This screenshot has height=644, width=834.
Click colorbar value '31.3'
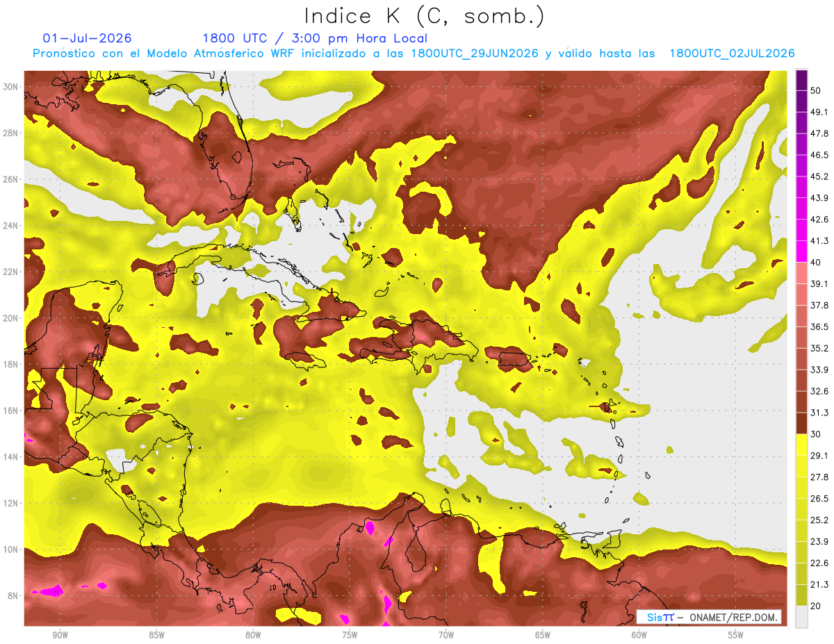pos(821,413)
